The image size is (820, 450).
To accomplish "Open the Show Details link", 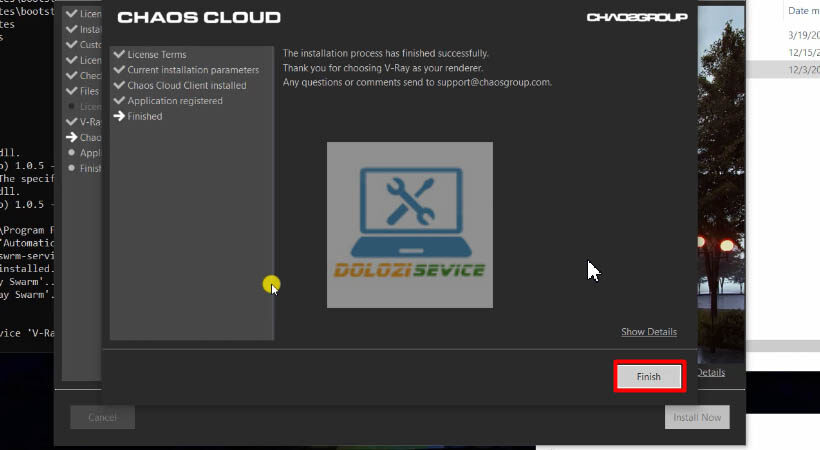I will 648,332.
